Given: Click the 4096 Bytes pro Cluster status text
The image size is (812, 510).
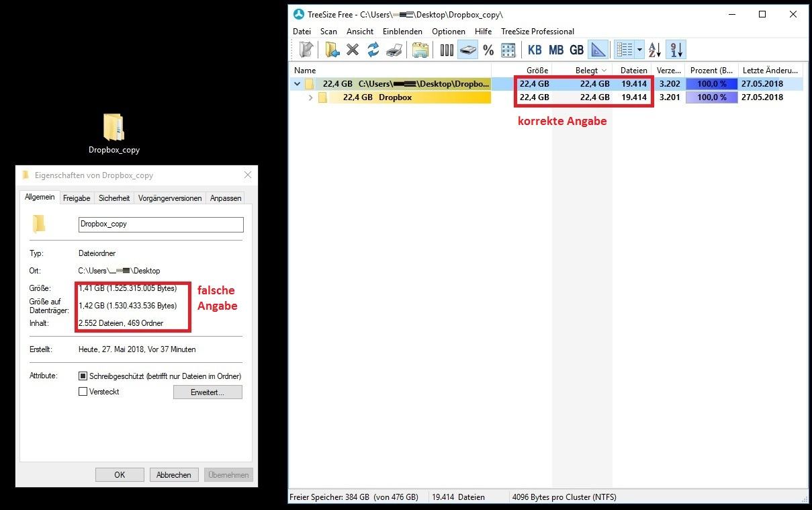Looking at the screenshot, I should point(564,497).
